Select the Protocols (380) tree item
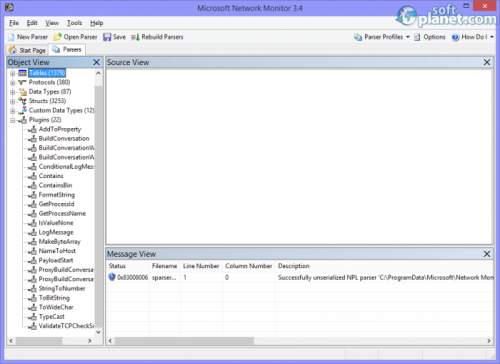This screenshot has height=364, width=500. pyautogui.click(x=49, y=82)
